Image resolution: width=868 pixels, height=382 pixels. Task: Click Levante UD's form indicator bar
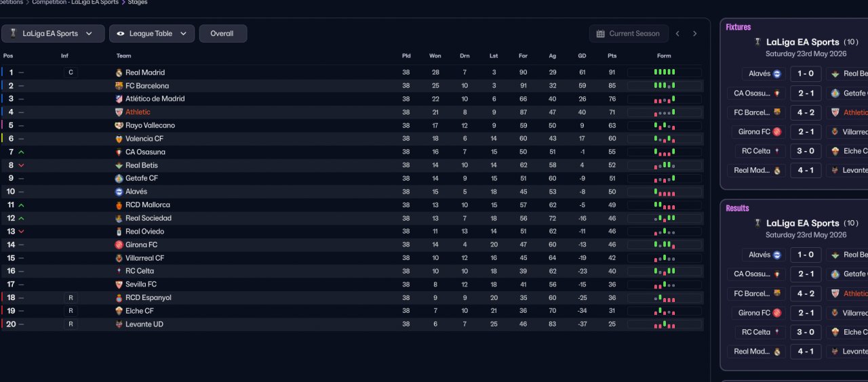[x=665, y=324]
